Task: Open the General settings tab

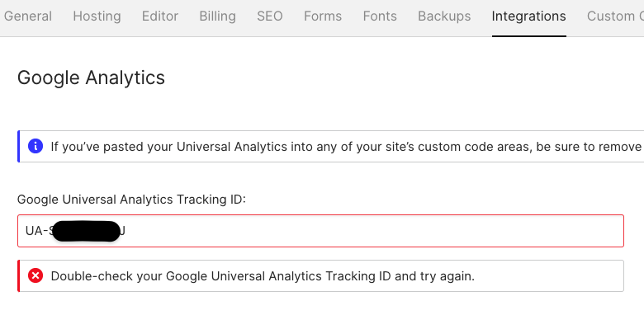Action: [x=28, y=16]
